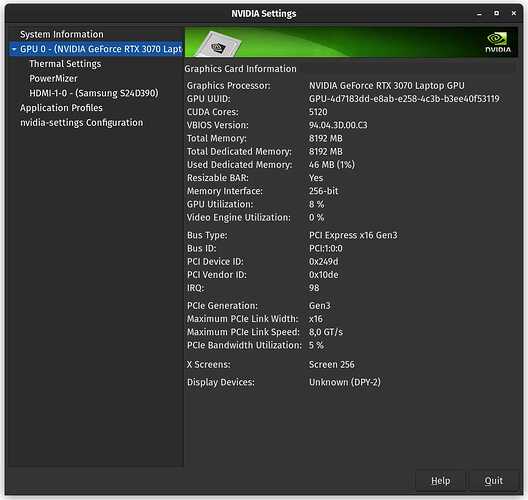Viewport: 528px width, 500px height.
Task: Click PCIe Generation value 'Gen3'
Action: click(x=319, y=305)
